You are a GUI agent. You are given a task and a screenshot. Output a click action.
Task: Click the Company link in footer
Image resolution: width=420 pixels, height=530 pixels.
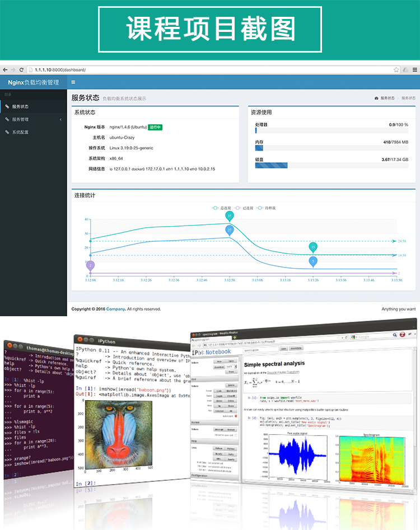tap(116, 309)
